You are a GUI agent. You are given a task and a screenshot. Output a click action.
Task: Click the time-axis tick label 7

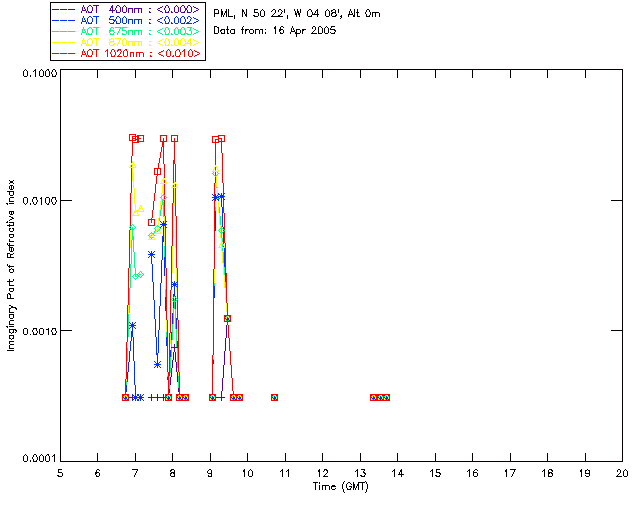(135, 473)
